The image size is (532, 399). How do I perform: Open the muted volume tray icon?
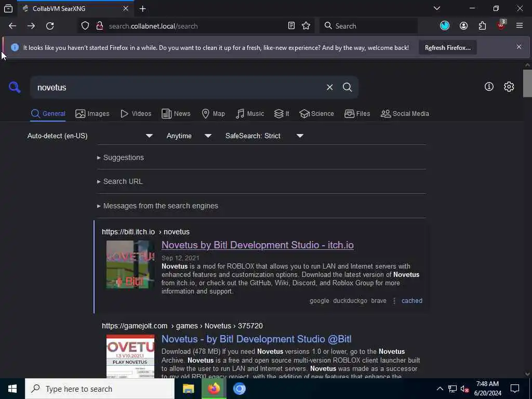pyautogui.click(x=464, y=389)
